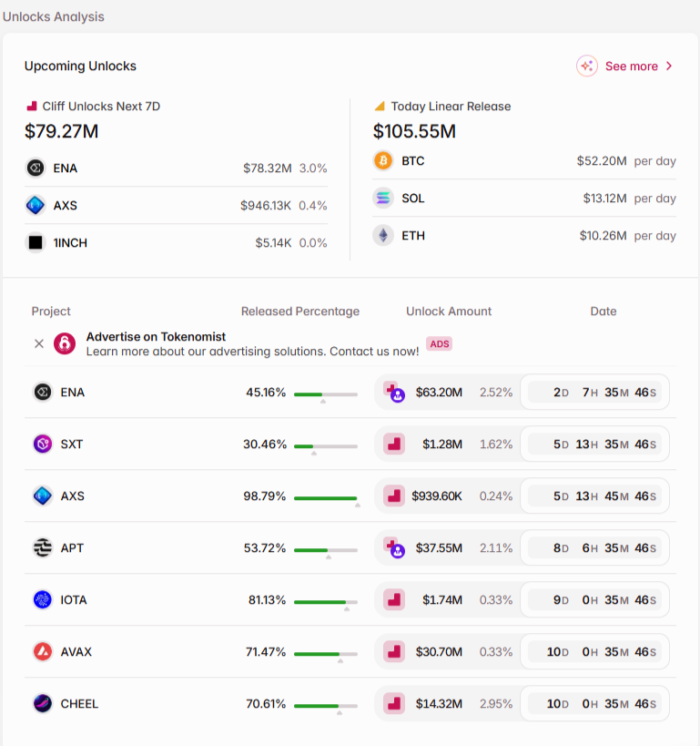
Task: Click the BTC Bitcoin icon
Action: [383, 161]
